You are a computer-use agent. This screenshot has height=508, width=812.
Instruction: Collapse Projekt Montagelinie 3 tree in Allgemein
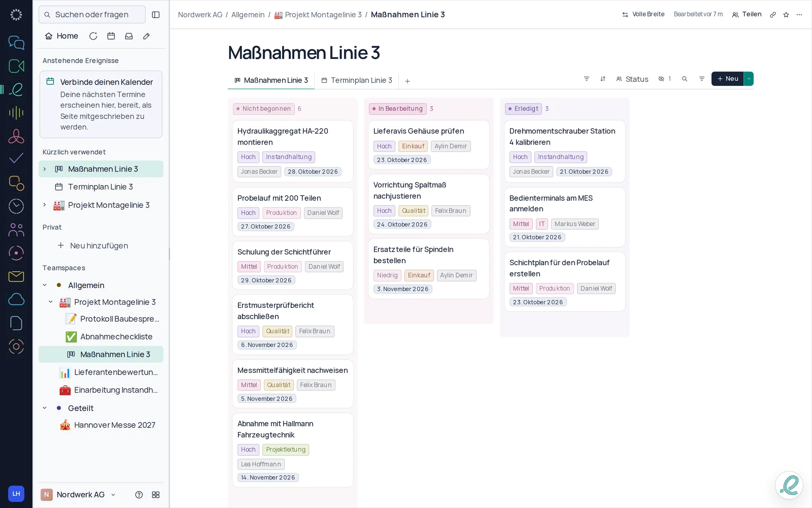point(51,302)
